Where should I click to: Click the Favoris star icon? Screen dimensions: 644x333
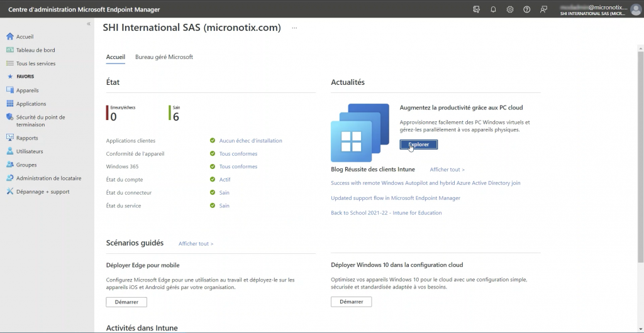10,77
